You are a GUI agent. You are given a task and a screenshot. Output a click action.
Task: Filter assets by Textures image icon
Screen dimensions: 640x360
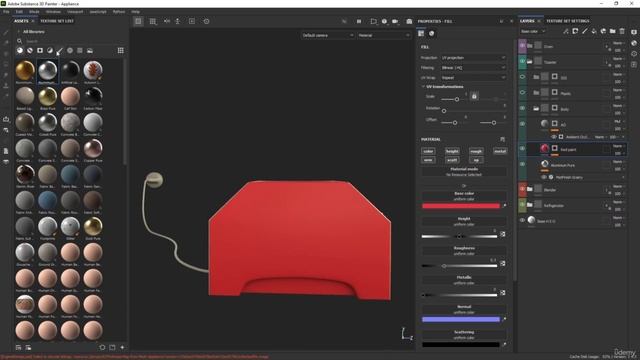click(x=90, y=51)
